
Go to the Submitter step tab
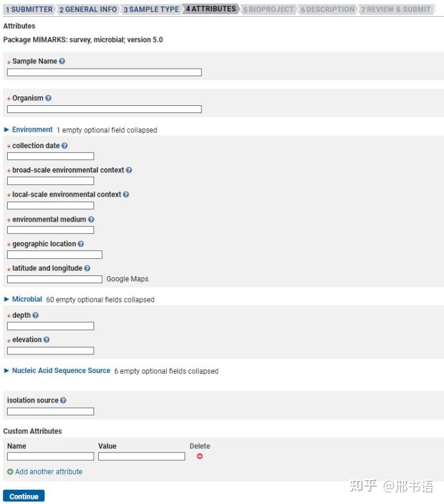coord(29,10)
